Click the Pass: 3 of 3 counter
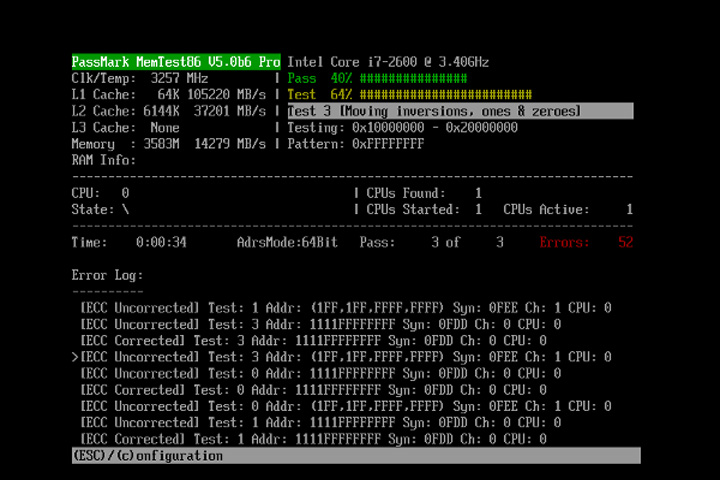 click(x=432, y=243)
